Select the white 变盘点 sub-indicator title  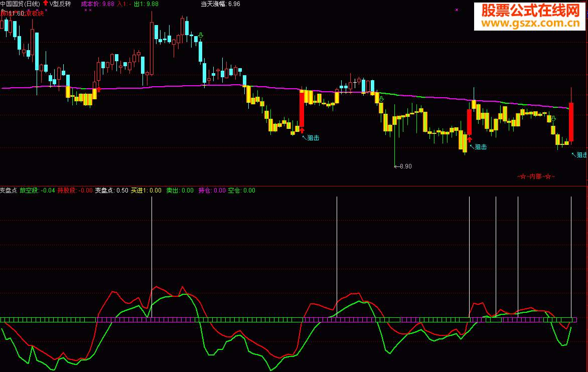tap(9, 191)
